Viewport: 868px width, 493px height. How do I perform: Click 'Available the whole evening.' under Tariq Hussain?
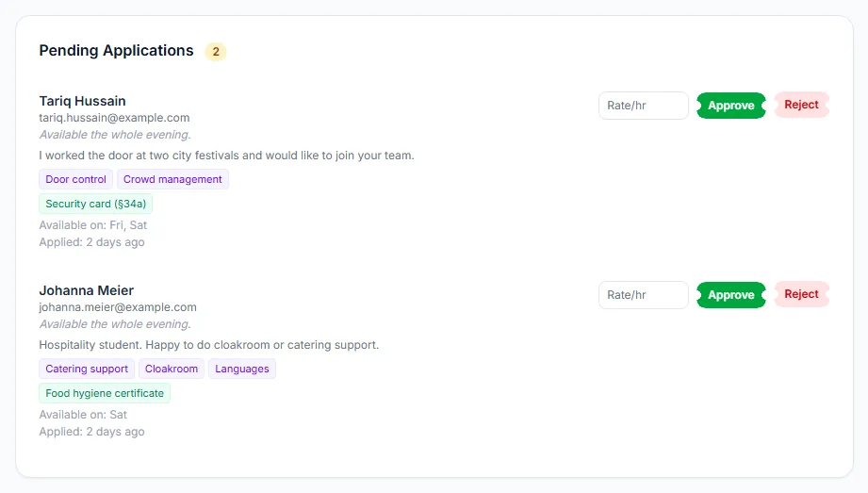115,135
